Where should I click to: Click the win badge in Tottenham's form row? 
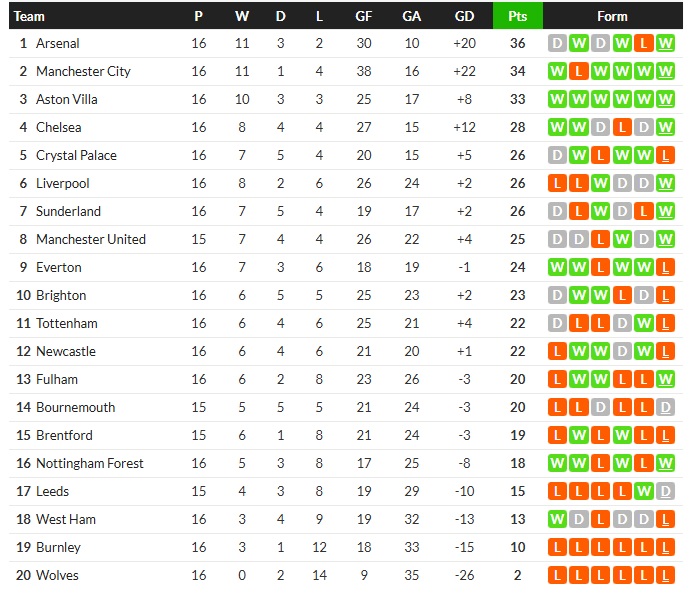(x=647, y=323)
